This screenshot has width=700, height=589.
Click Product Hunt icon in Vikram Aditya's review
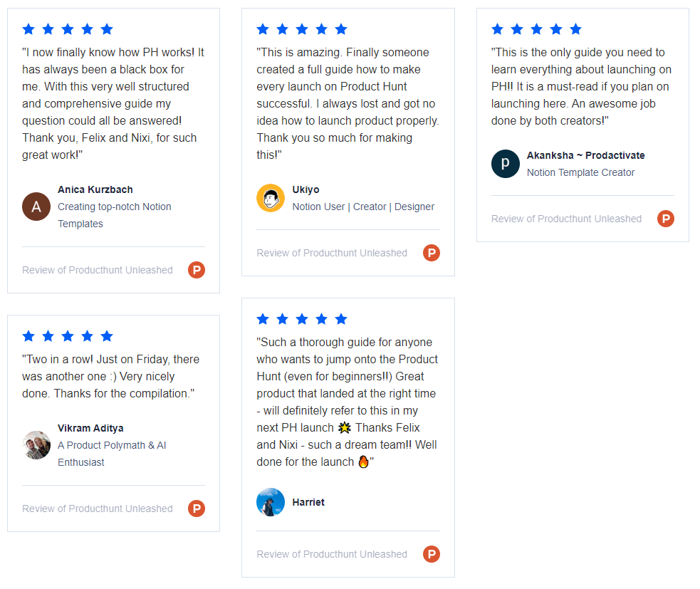click(197, 509)
